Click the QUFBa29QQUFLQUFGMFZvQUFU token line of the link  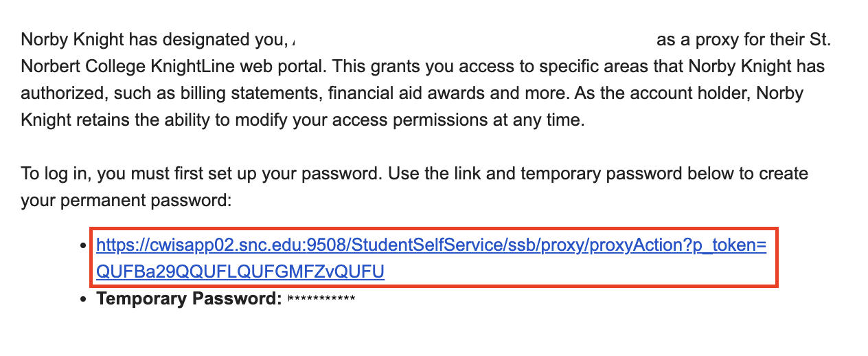240,272
